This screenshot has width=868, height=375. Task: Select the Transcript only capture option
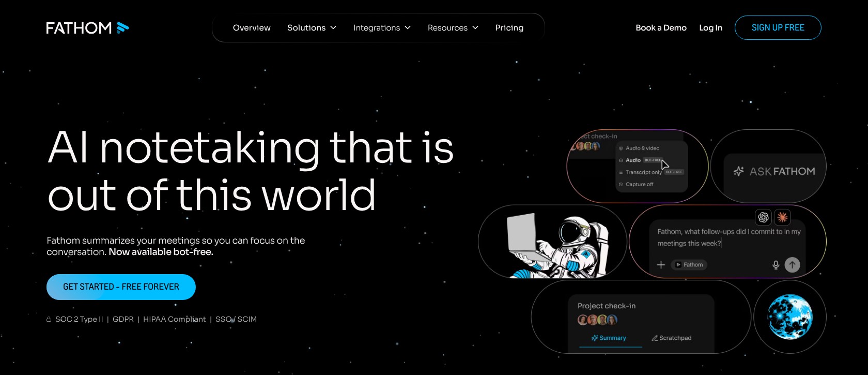coord(651,172)
